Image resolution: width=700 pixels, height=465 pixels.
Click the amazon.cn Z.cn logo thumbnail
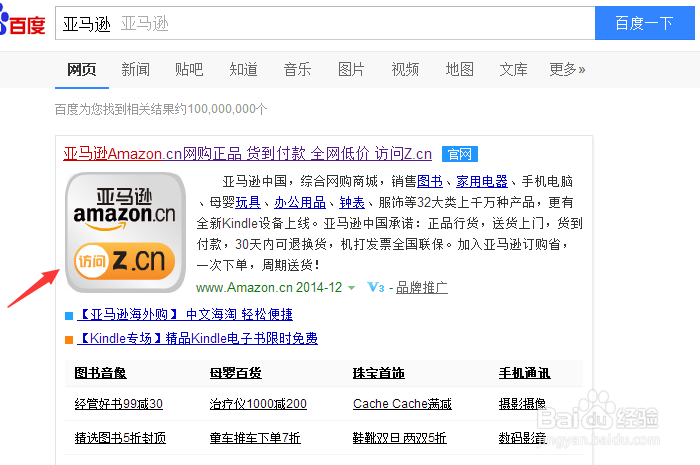click(125, 232)
